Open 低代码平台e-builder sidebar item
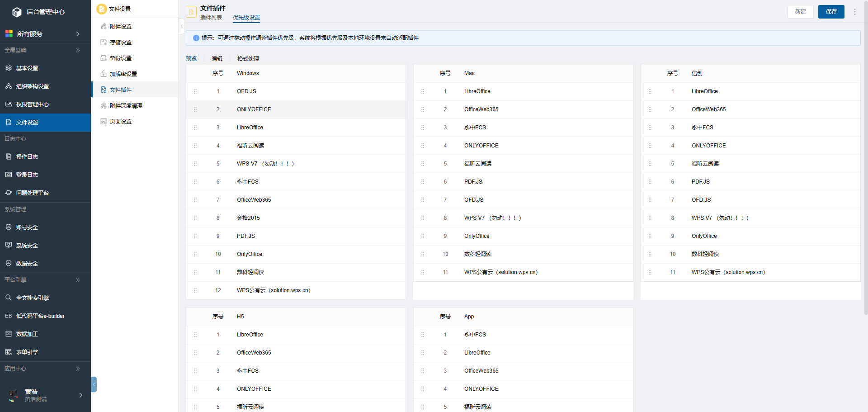Image resolution: width=868 pixels, height=412 pixels. click(x=45, y=316)
